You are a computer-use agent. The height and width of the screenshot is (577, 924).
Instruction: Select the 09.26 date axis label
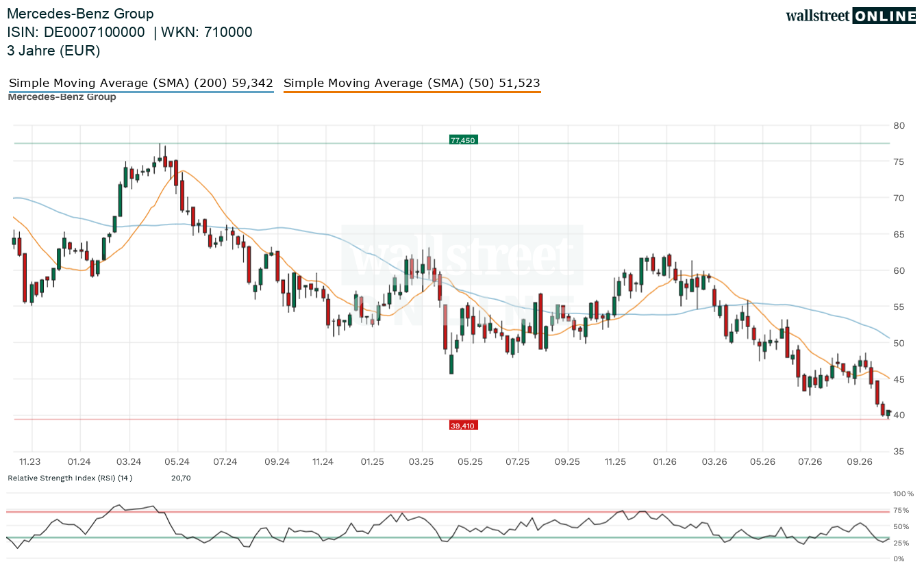(861, 462)
